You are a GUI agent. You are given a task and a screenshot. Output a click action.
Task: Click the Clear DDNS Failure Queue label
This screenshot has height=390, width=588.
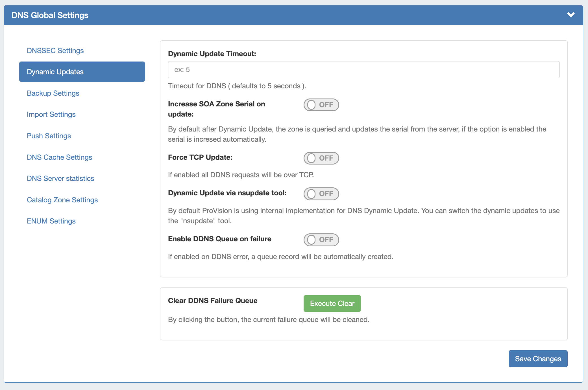[x=213, y=301]
